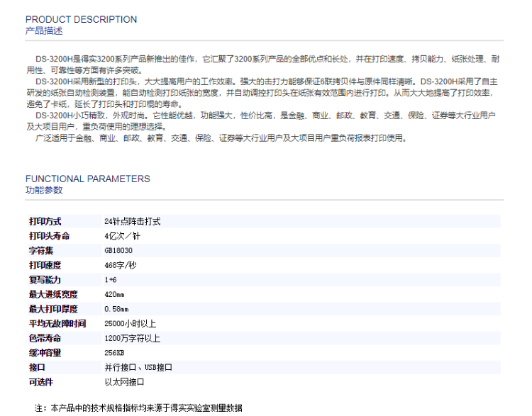Screen dimensions: 532x416
Task: Click the 打印头寿命 label
Action: click(x=49, y=236)
